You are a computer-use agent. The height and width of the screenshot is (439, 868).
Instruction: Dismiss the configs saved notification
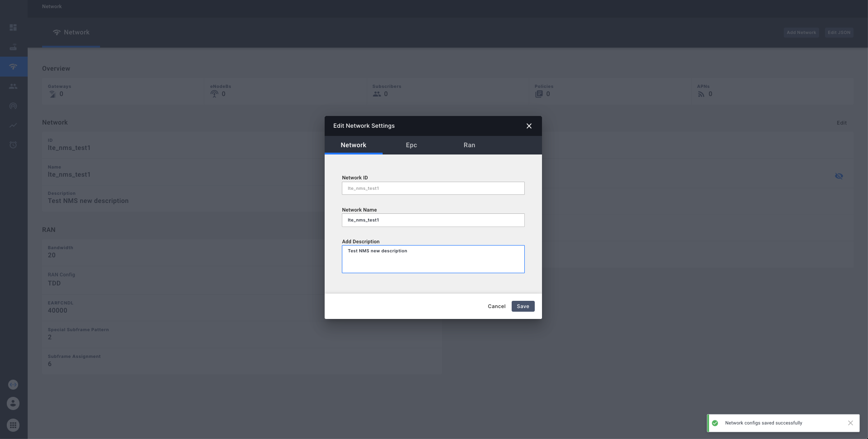point(850,423)
